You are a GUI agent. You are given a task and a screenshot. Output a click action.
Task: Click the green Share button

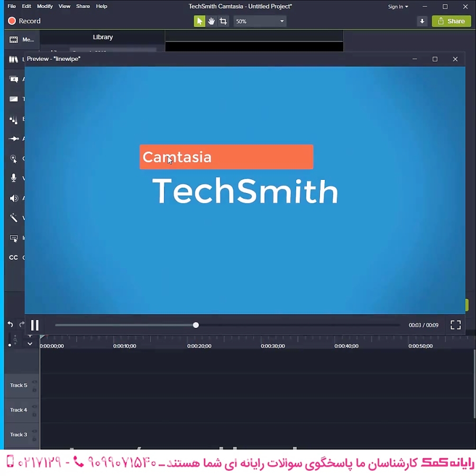pos(451,21)
